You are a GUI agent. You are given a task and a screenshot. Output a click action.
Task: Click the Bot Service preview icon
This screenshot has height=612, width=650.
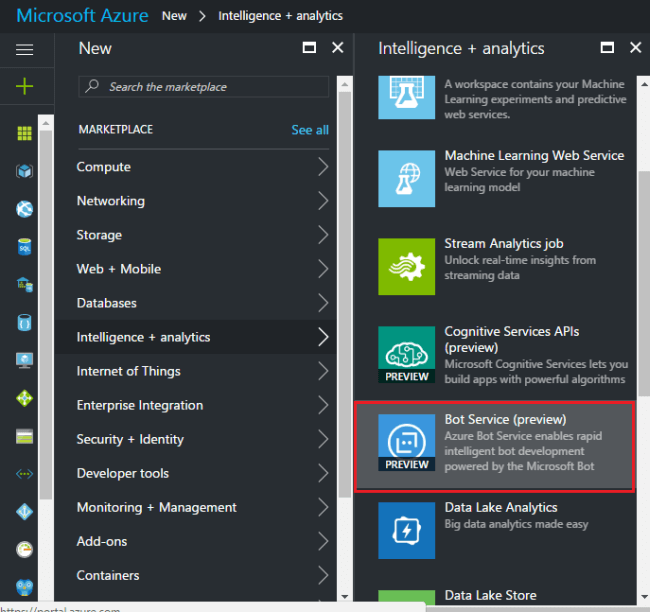tap(406, 442)
